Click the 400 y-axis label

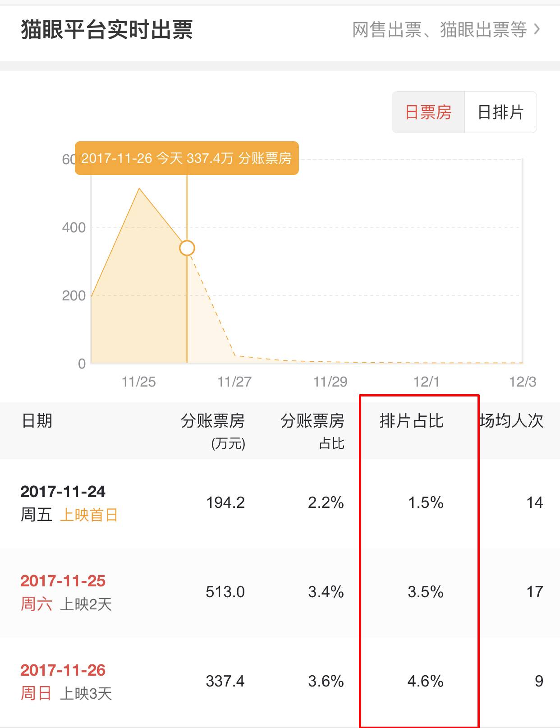(x=74, y=228)
